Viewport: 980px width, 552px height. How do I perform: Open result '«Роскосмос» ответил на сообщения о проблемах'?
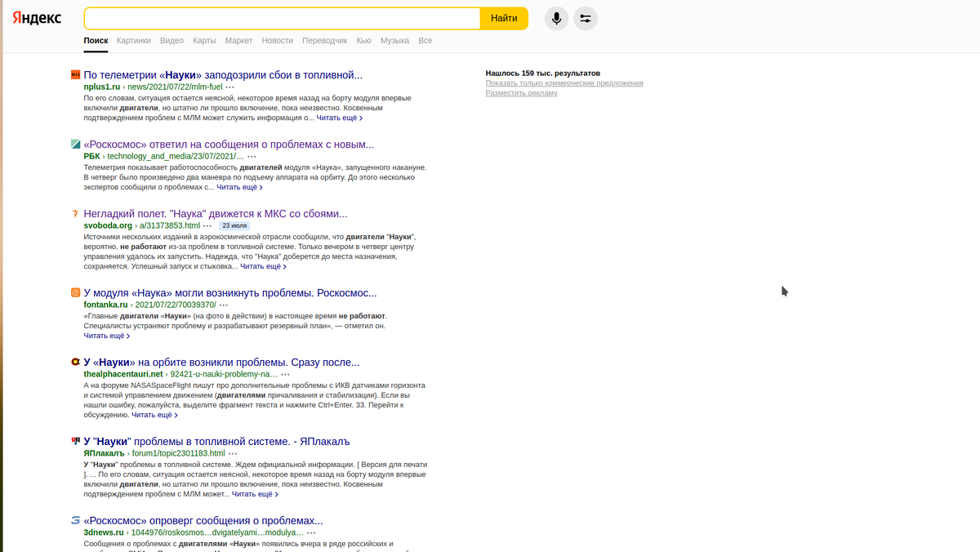(229, 145)
